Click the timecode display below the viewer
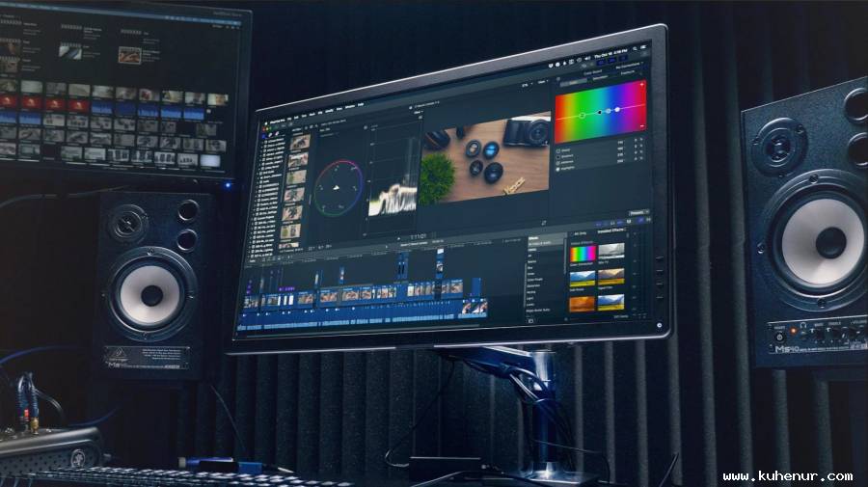The image size is (868, 487). (x=417, y=236)
